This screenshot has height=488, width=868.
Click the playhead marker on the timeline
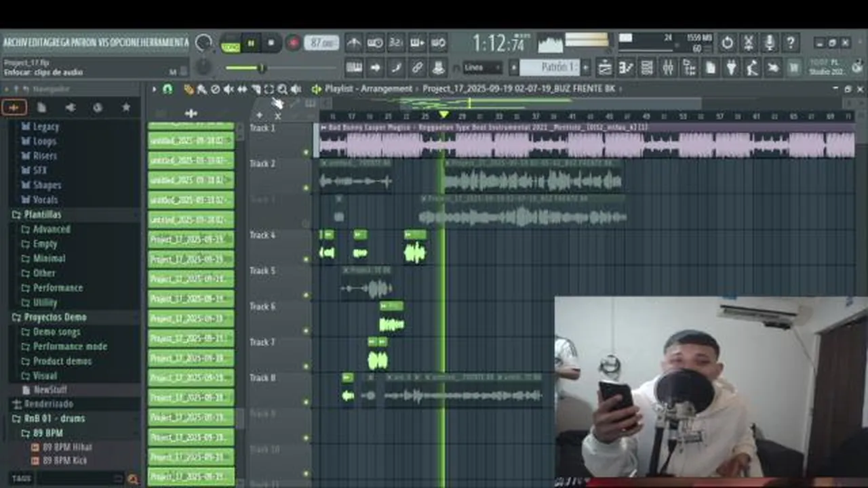[x=443, y=115]
